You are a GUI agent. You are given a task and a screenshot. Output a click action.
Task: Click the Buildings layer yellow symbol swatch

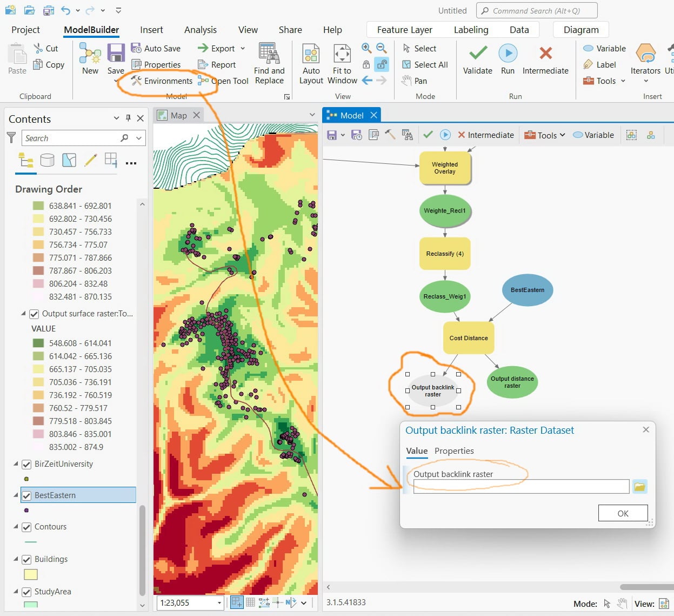coord(31,574)
